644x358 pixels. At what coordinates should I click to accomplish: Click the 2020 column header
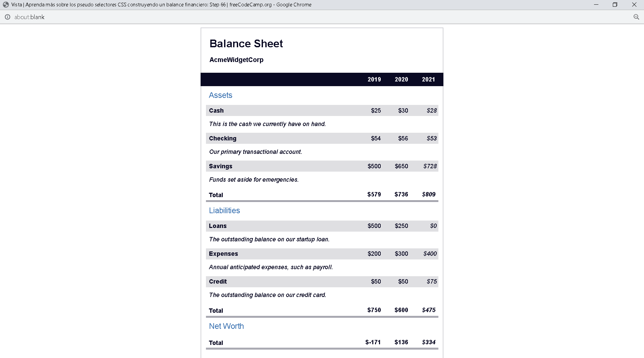[x=401, y=79]
